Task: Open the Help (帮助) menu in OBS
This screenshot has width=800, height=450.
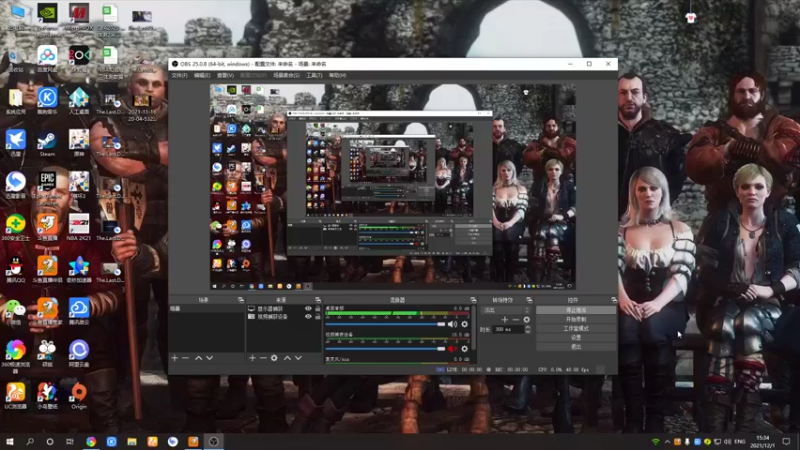Action: tap(337, 76)
